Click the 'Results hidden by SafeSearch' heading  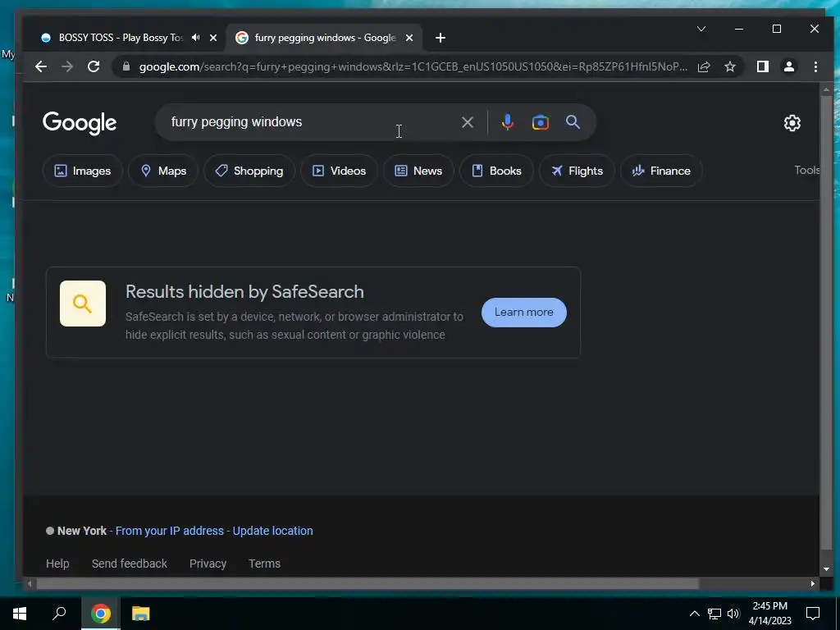(x=244, y=292)
